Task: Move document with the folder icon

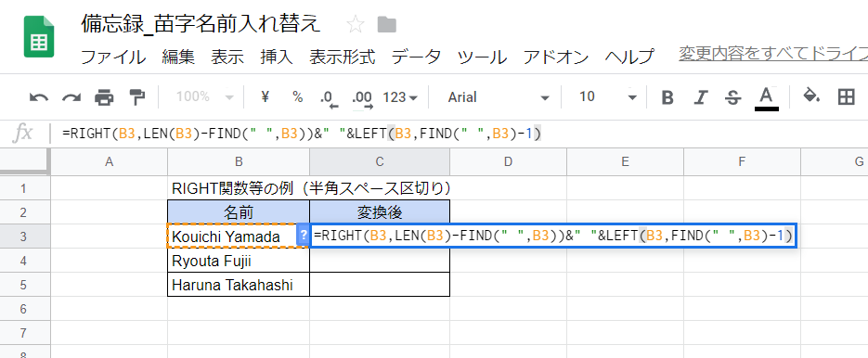Action: point(387,24)
